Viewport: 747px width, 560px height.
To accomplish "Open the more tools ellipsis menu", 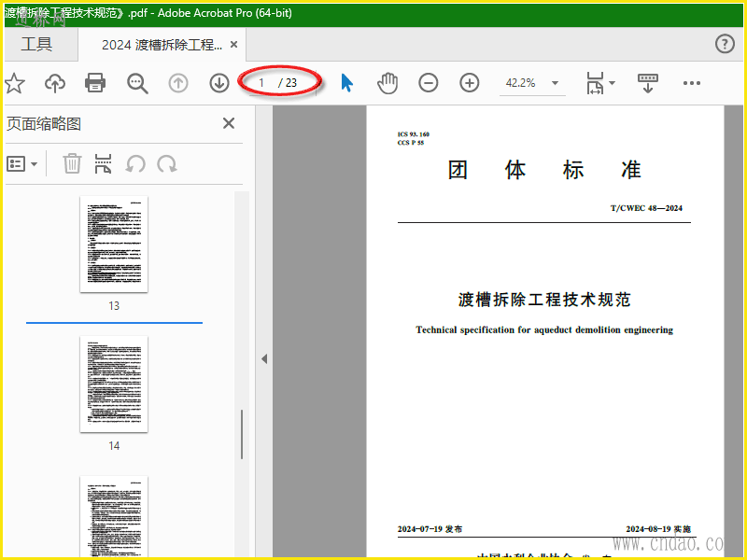I will 691,83.
